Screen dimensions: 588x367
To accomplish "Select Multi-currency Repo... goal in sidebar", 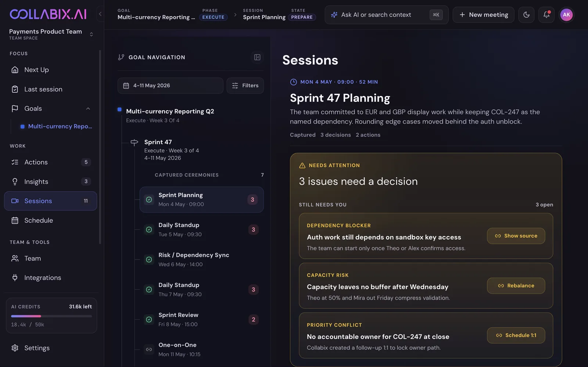I will [x=56, y=126].
